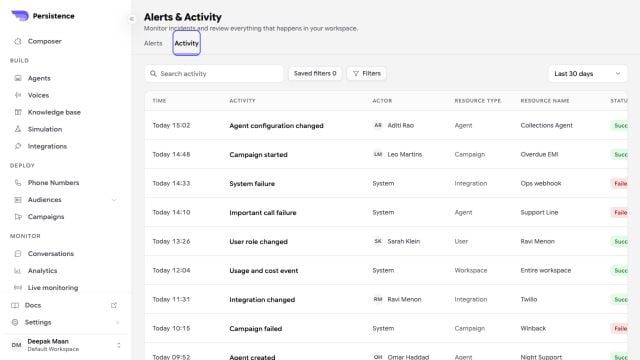Open Agent configuration changed activity
Image resolution: width=640 pixels, height=360 pixels.
click(x=276, y=126)
